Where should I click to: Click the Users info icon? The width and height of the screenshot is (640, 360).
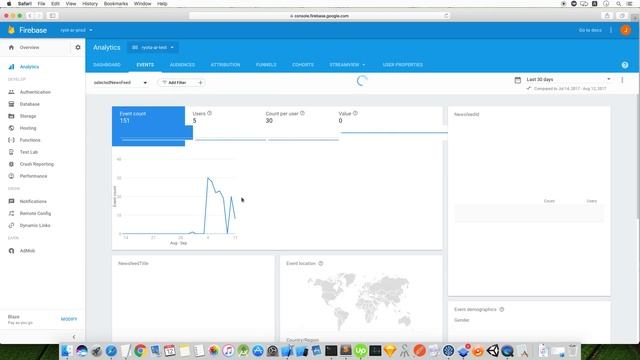[209, 113]
